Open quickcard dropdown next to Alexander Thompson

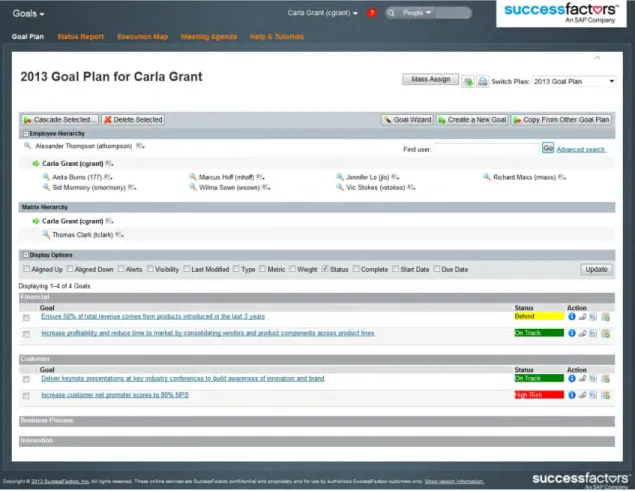click(140, 146)
